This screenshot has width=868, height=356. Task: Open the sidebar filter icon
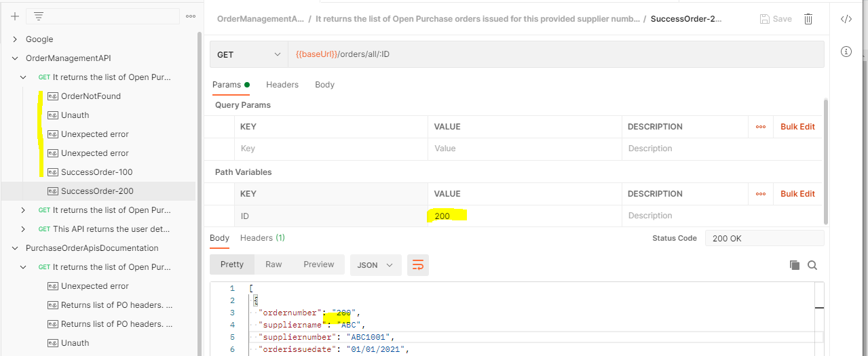point(39,16)
